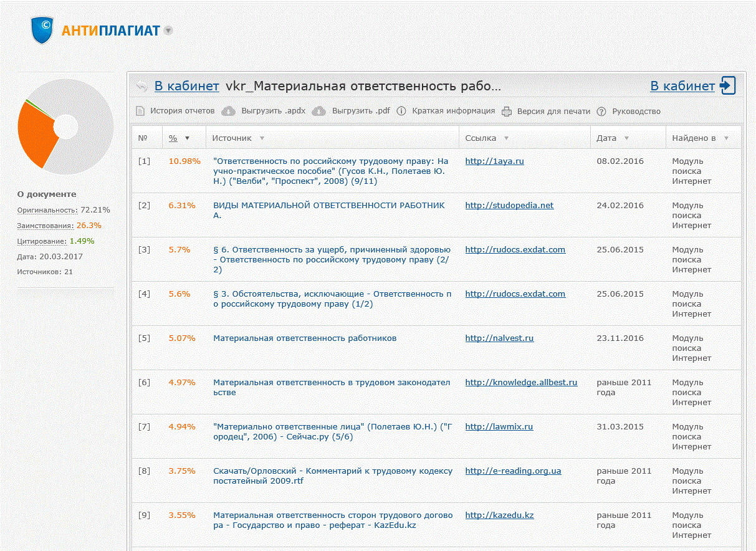Open the http://studopedia.net source link
756x551 pixels.
(509, 205)
